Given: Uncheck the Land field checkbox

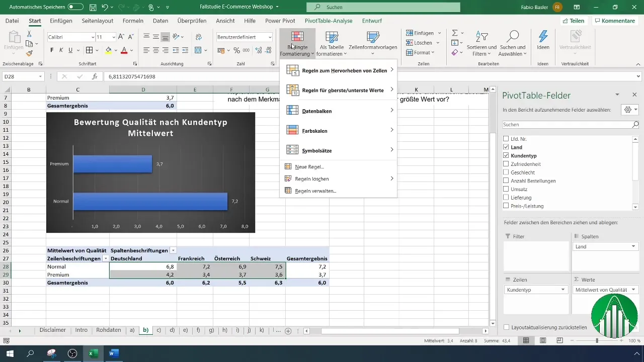Looking at the screenshot, I should click(x=506, y=147).
